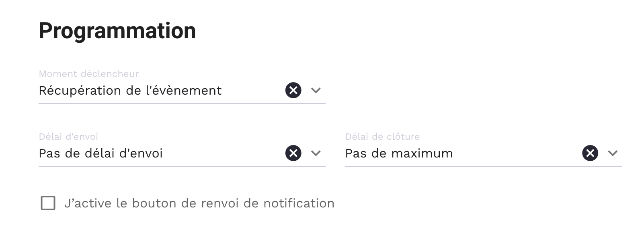This screenshot has width=644, height=232.
Task: Click the "Récupération de l'évènement" selected value
Action: [130, 91]
